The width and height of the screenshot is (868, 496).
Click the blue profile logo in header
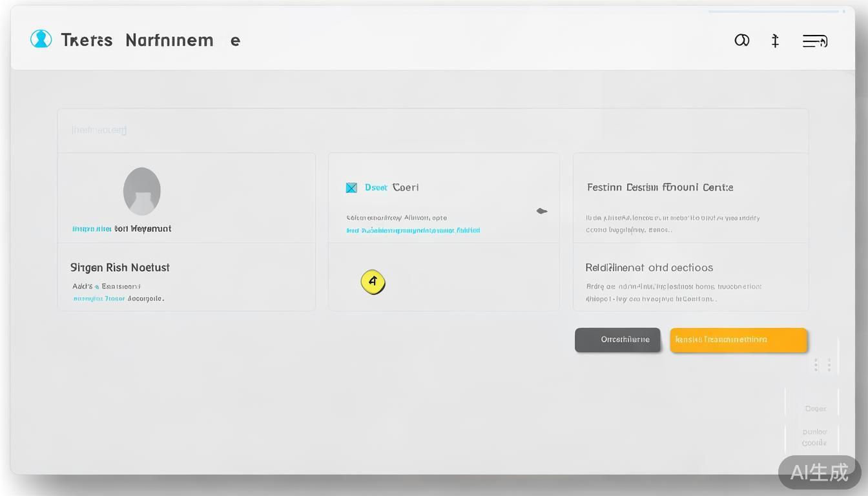coord(41,39)
